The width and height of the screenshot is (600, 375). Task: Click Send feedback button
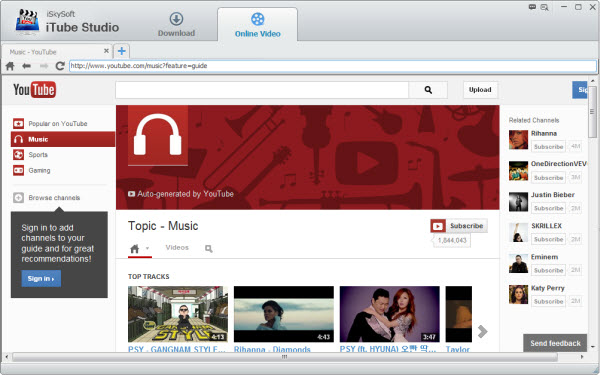(x=555, y=343)
